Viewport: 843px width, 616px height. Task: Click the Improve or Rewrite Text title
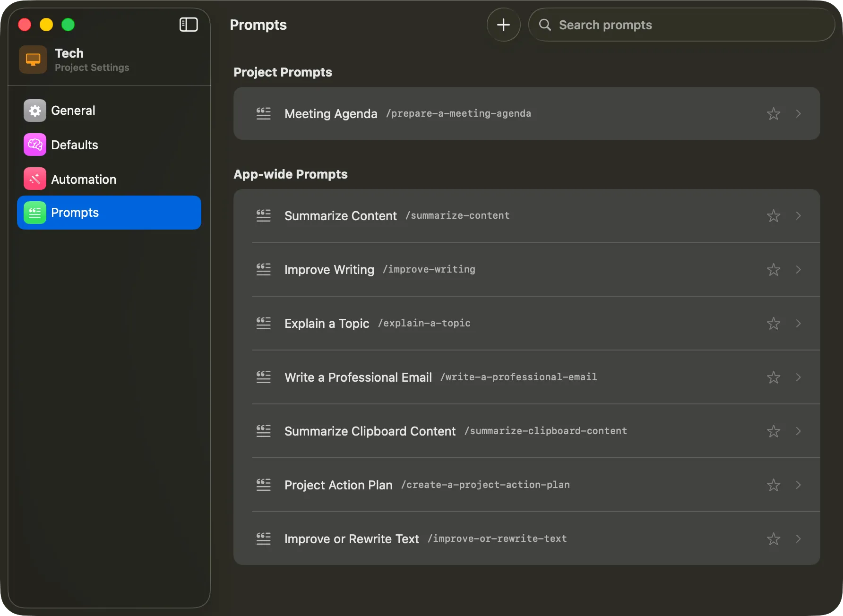(352, 539)
